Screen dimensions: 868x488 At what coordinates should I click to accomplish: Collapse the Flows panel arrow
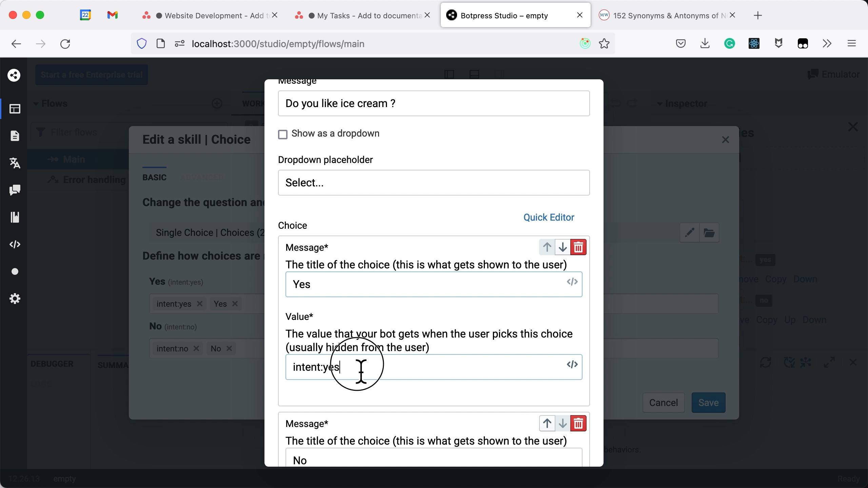pos(36,104)
